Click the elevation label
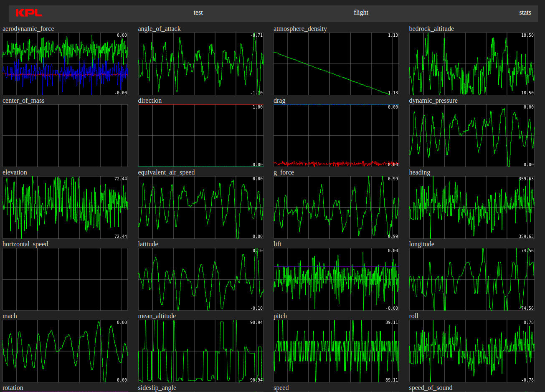Image resolution: width=545 pixels, height=392 pixels. coord(15,172)
